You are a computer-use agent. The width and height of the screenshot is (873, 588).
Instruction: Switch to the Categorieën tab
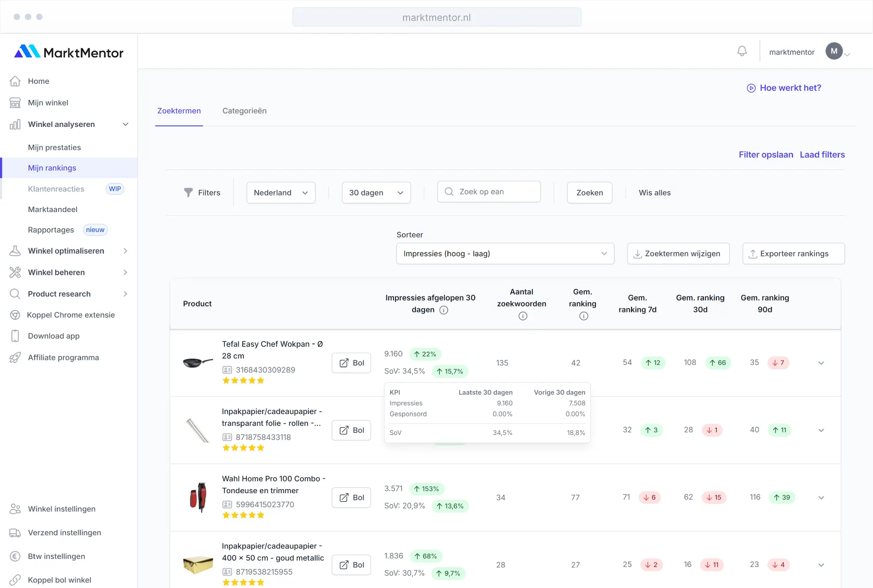pyautogui.click(x=244, y=111)
